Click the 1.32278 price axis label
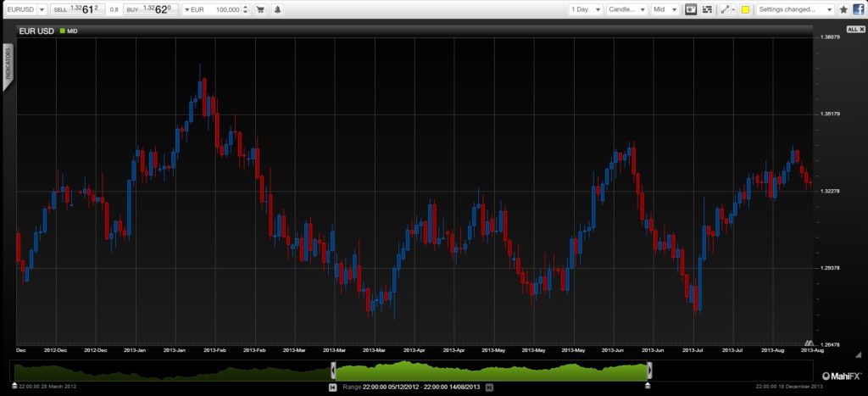The width and height of the screenshot is (868, 396). pyautogui.click(x=830, y=191)
